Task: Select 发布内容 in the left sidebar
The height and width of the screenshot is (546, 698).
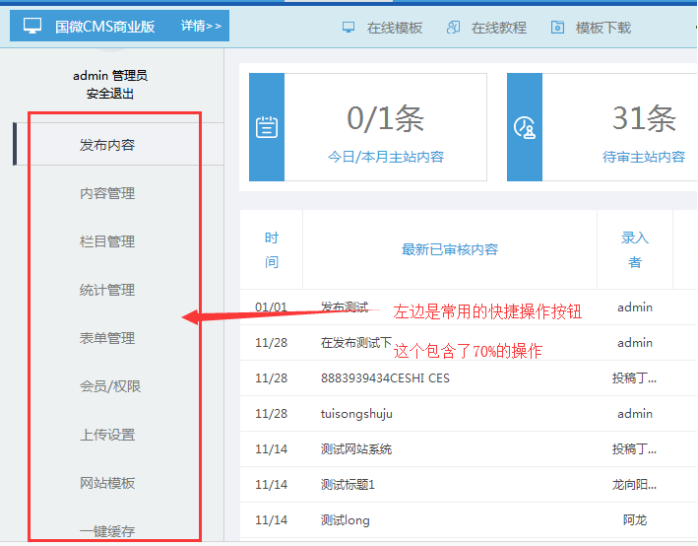Action: coord(107,145)
